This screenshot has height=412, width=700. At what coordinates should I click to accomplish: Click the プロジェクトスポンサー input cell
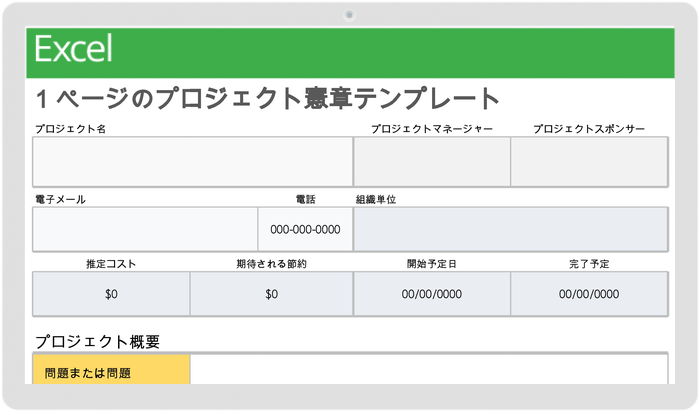tap(589, 162)
